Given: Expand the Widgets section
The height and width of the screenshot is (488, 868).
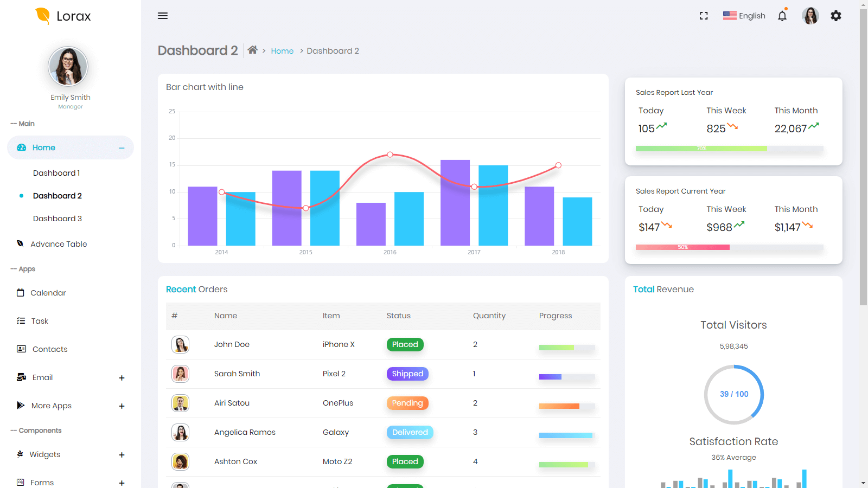Looking at the screenshot, I should (x=122, y=454).
